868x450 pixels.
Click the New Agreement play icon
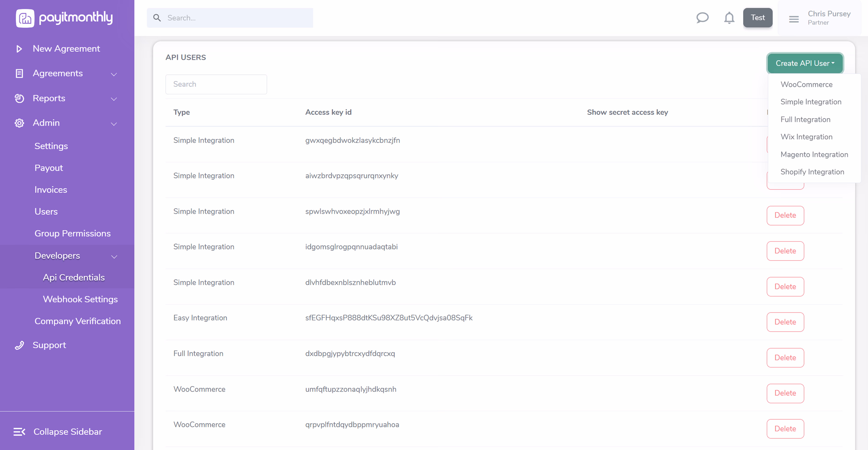coord(19,49)
